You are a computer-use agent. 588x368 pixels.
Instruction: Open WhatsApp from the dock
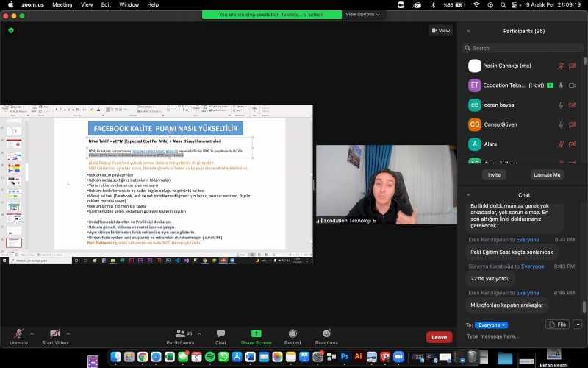223,356
